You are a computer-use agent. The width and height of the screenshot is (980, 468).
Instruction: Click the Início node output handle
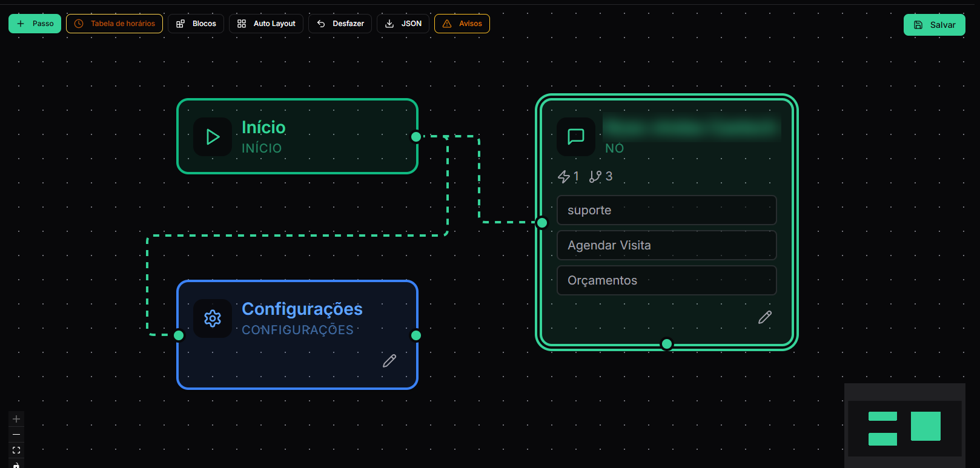(x=416, y=137)
